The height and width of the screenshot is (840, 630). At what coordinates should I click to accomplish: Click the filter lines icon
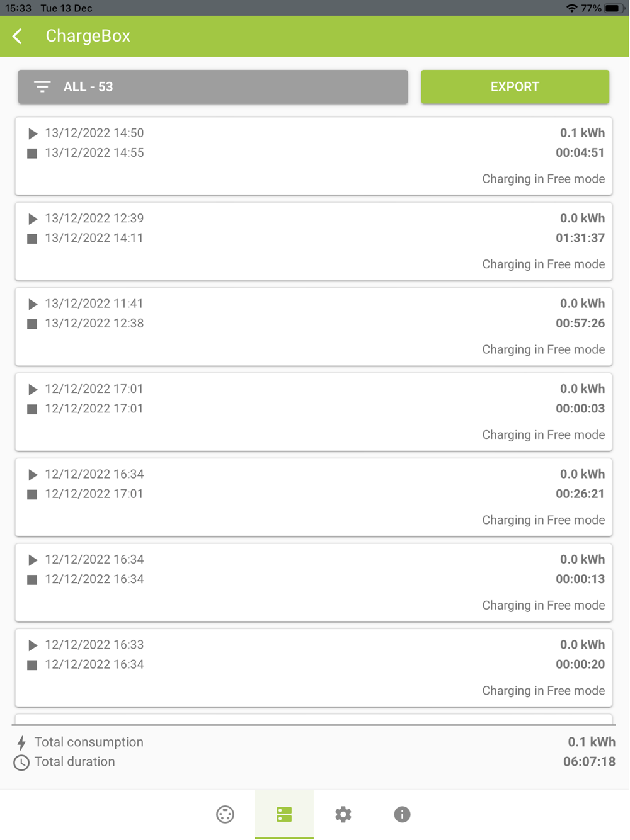42,87
